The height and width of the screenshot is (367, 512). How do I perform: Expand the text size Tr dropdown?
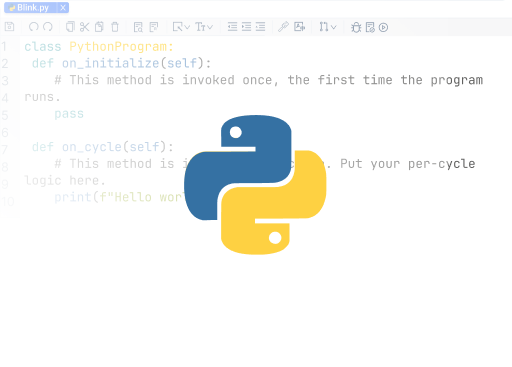click(210, 27)
